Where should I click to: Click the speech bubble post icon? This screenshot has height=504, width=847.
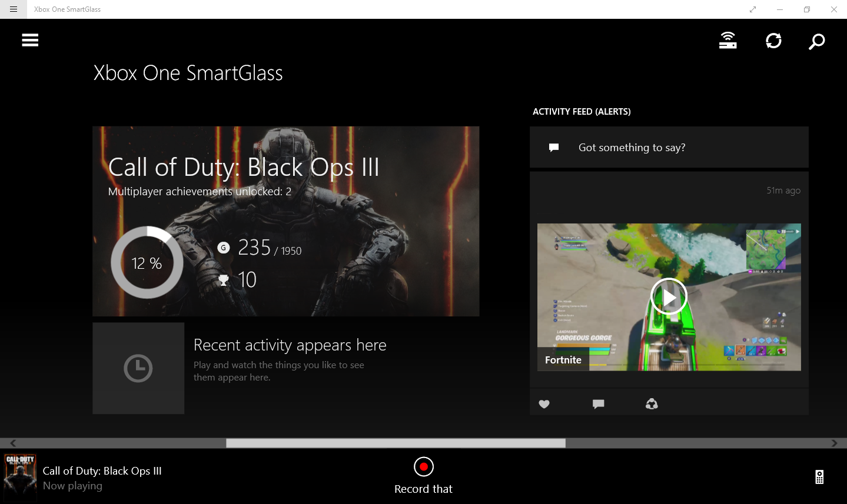point(553,148)
